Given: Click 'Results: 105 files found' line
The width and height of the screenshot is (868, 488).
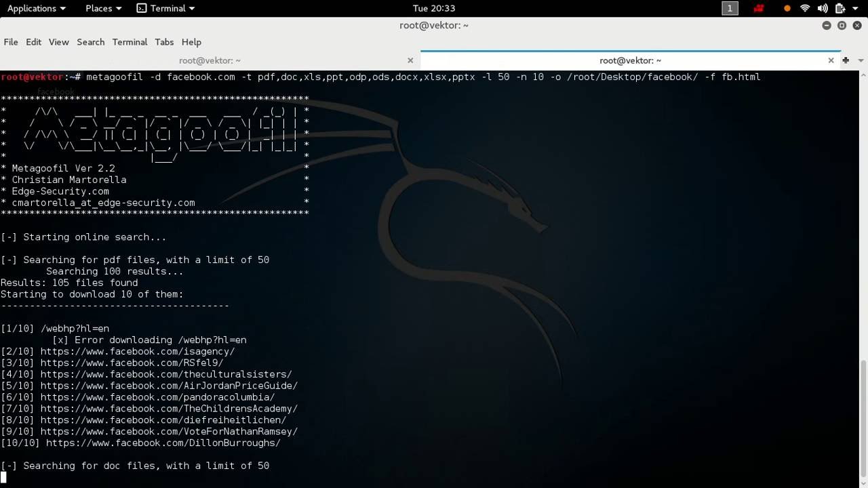Looking at the screenshot, I should click(x=69, y=283).
